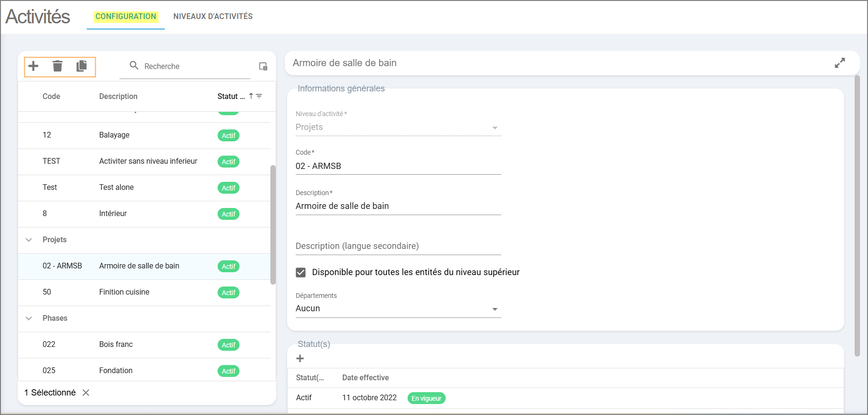Image resolution: width=868 pixels, height=415 pixels.
Task: Click the Statut column filter icon
Action: coord(259,96)
